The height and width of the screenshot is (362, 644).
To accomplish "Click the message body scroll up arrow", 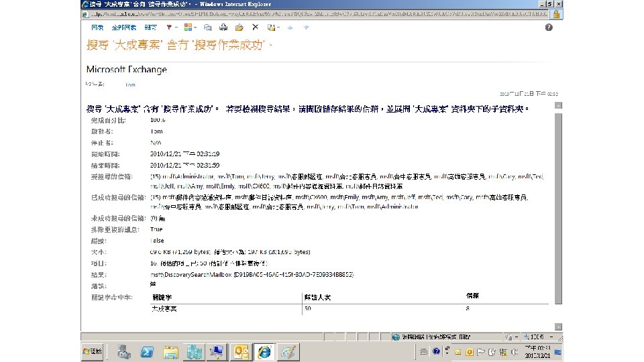I will 558,105.
